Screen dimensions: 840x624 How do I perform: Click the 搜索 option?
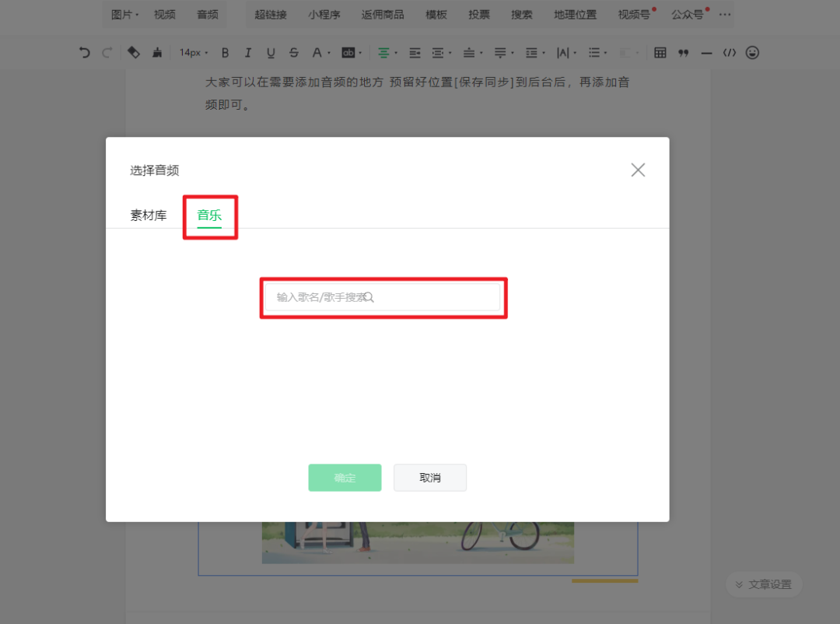pos(522,15)
